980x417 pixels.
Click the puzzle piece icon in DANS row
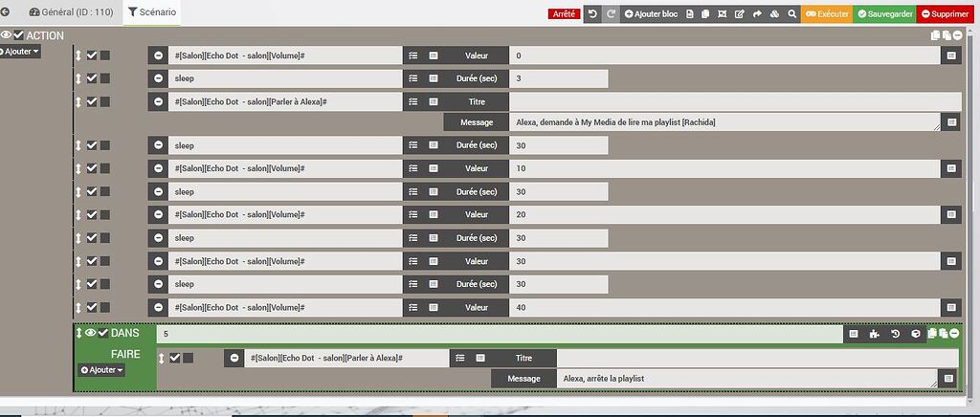point(875,334)
